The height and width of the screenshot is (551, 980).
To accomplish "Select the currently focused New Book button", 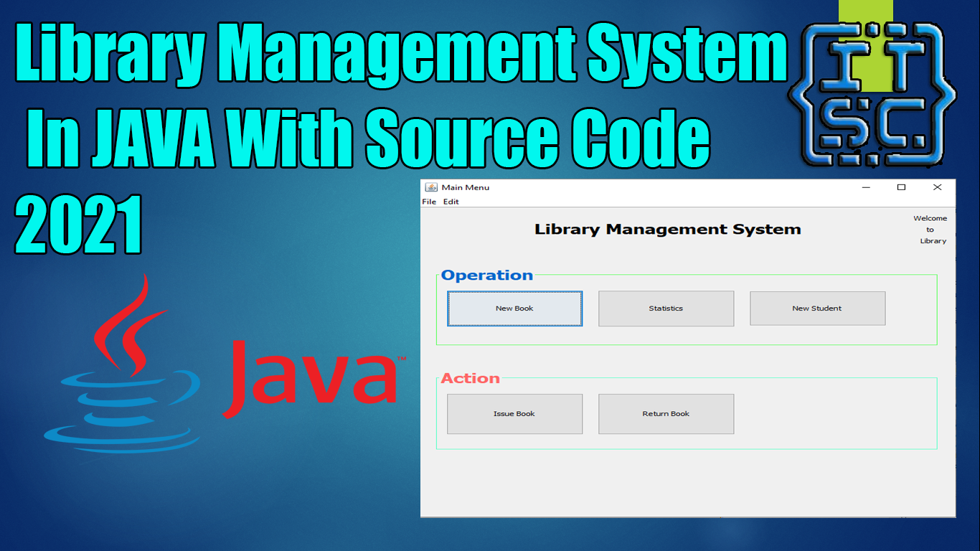I will click(x=514, y=308).
